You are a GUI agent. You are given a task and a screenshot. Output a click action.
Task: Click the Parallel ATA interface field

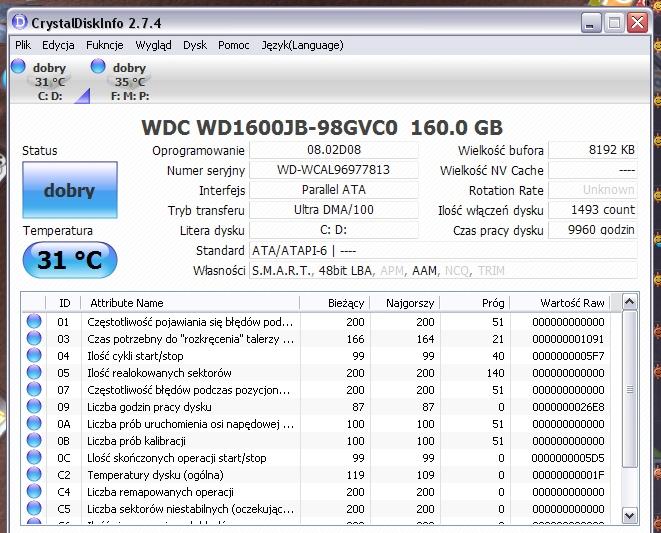(334, 190)
